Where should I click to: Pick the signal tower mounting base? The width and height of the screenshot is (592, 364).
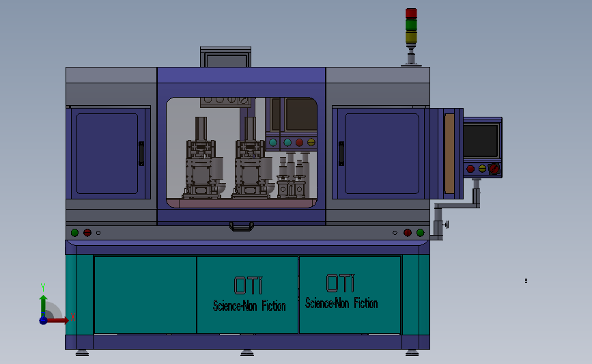411,65
